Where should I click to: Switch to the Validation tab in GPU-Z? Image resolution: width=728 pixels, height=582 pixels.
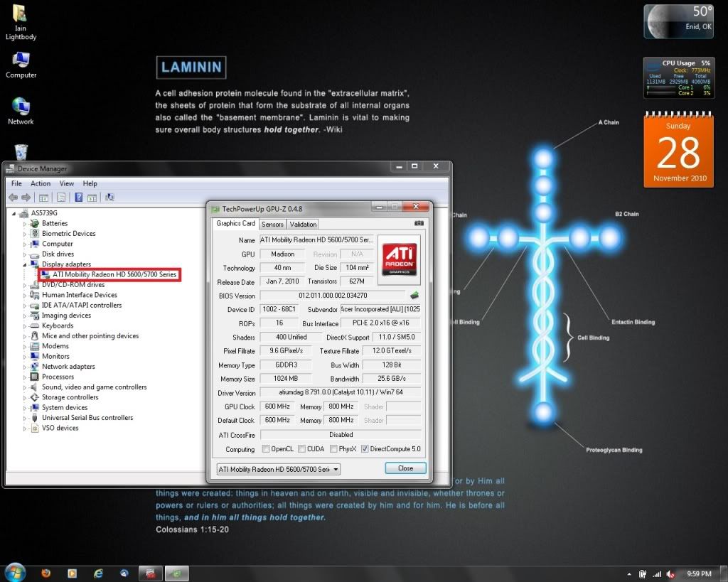point(303,224)
